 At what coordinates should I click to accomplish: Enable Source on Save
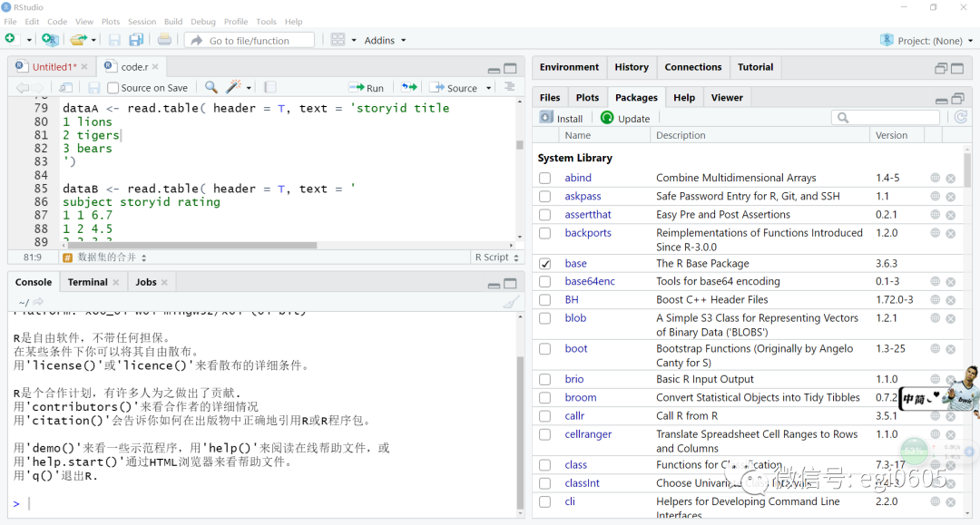pos(111,87)
